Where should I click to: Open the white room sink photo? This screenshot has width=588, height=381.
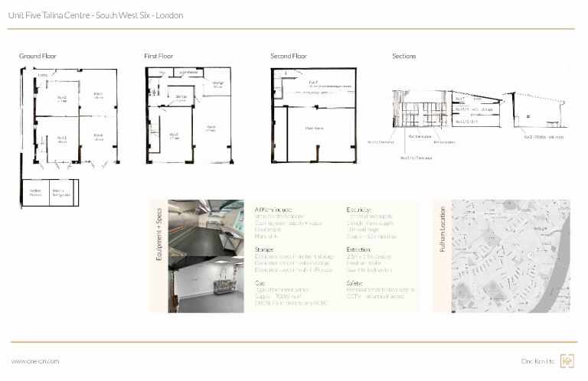206,285
